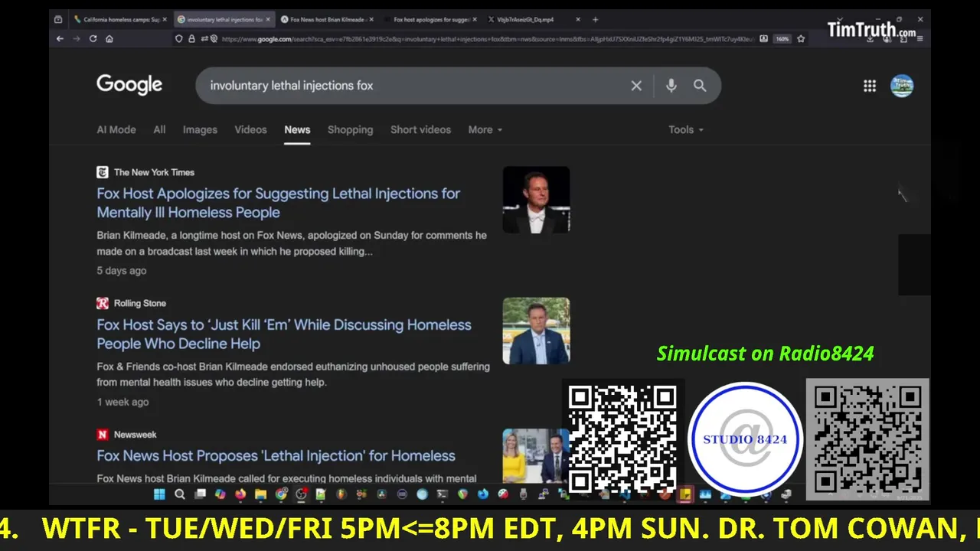
Task: Open the Windows Start menu
Action: tap(159, 494)
